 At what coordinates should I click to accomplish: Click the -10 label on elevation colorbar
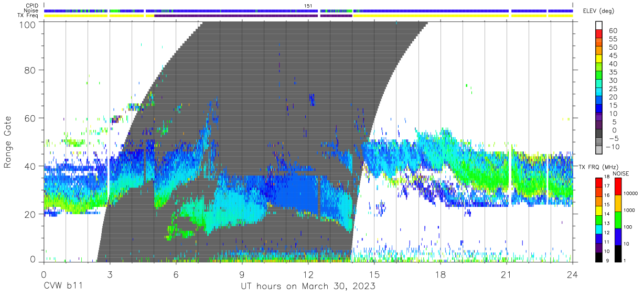tap(613, 147)
